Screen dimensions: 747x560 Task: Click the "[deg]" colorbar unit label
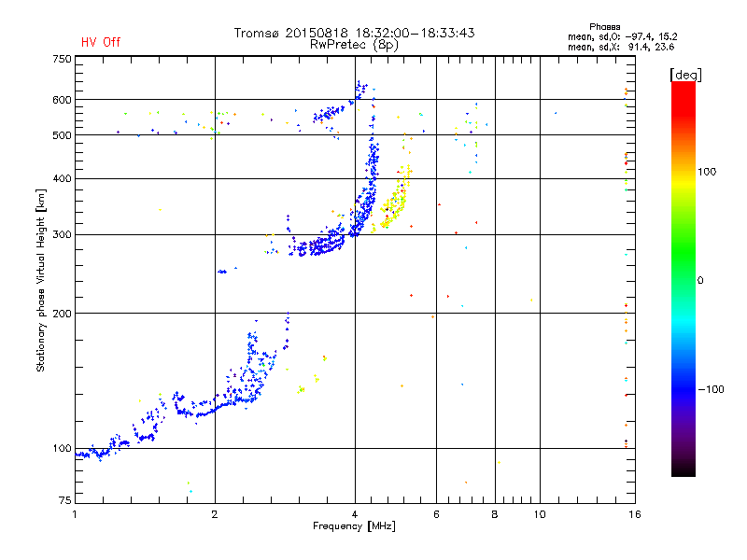685,75
